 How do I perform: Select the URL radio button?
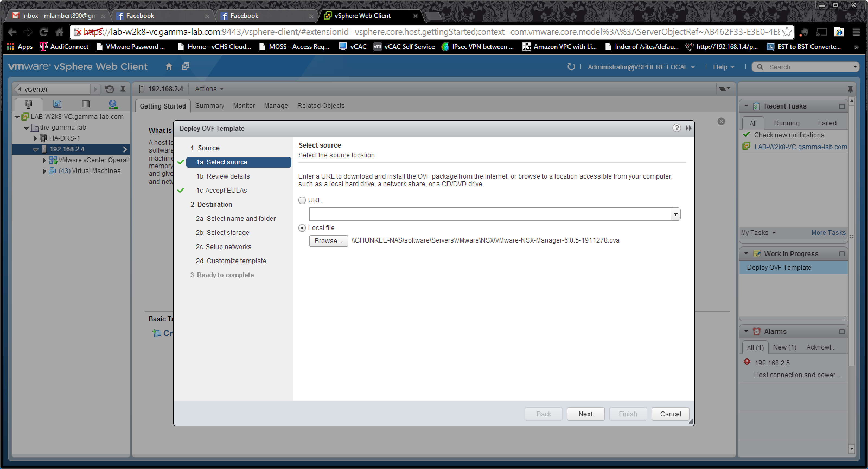[302, 200]
